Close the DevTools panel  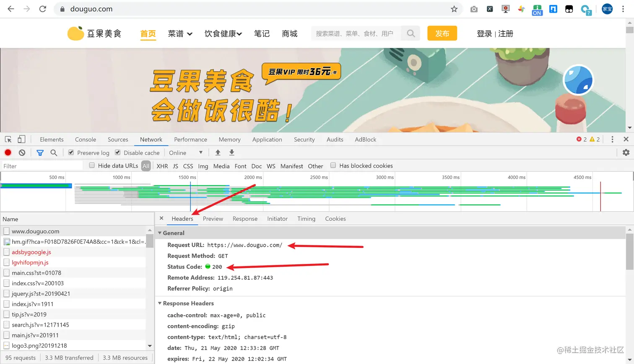coord(626,139)
